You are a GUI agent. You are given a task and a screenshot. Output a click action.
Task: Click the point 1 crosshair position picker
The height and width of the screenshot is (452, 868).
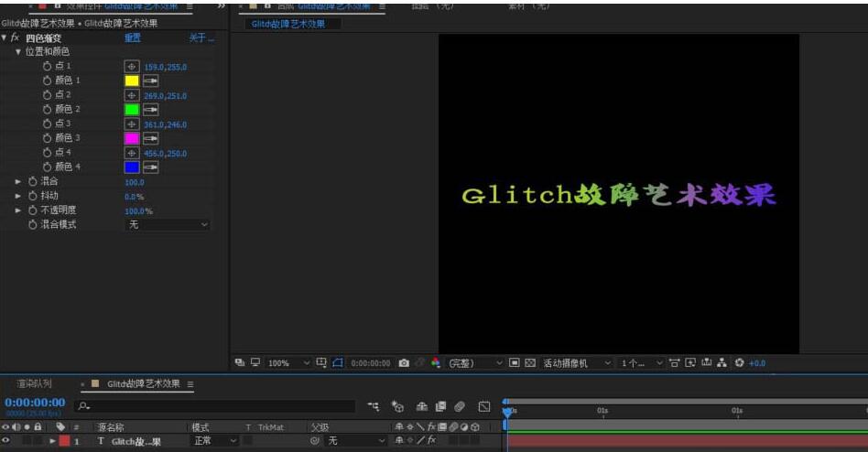click(x=131, y=67)
